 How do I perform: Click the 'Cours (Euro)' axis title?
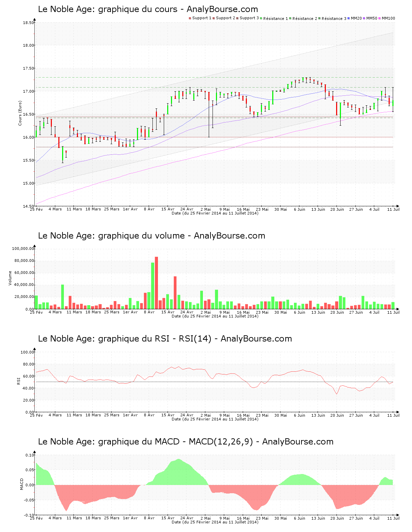click(x=20, y=113)
